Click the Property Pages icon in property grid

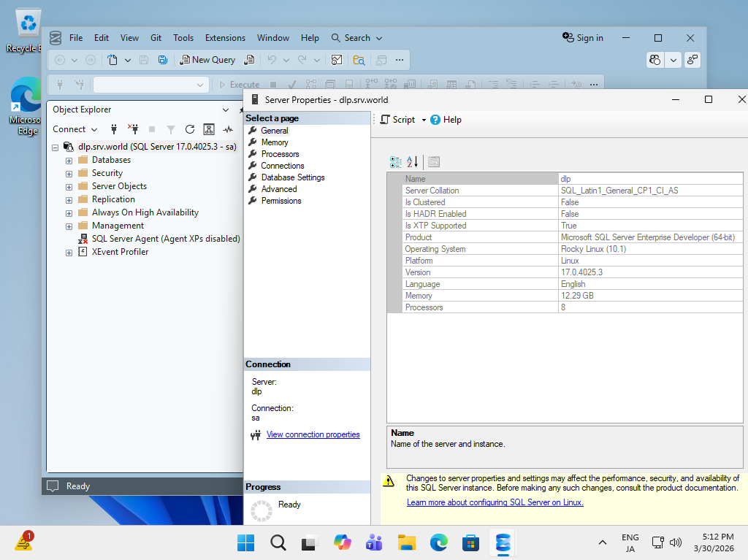click(x=434, y=161)
